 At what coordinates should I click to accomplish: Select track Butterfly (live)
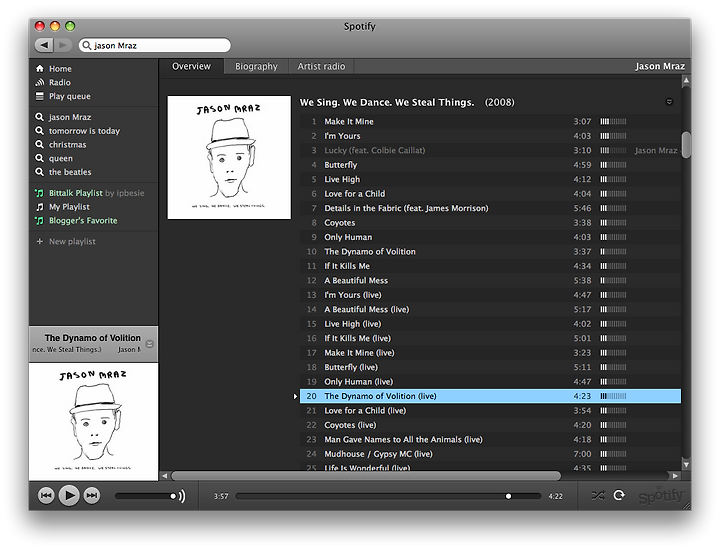click(490, 367)
